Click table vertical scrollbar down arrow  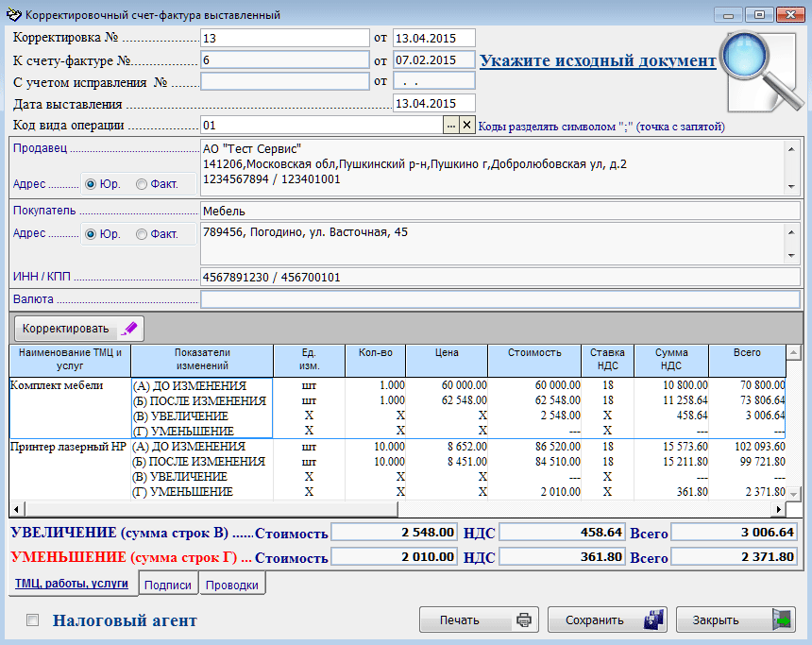793,494
